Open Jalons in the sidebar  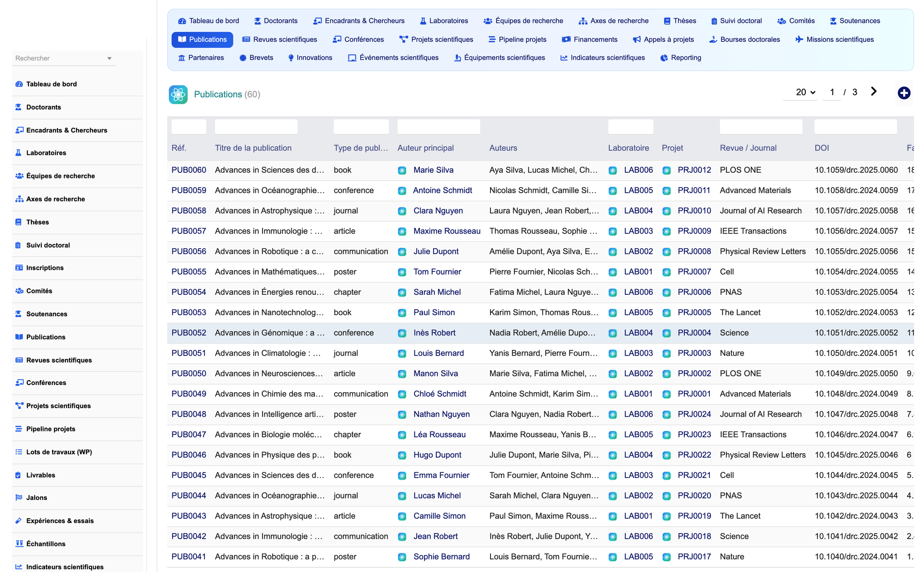coord(37,498)
